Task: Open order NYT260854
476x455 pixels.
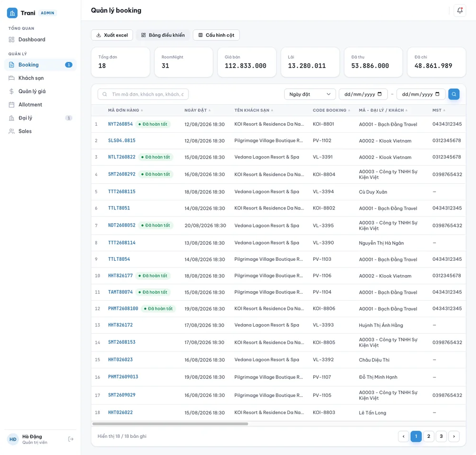Action: point(120,124)
